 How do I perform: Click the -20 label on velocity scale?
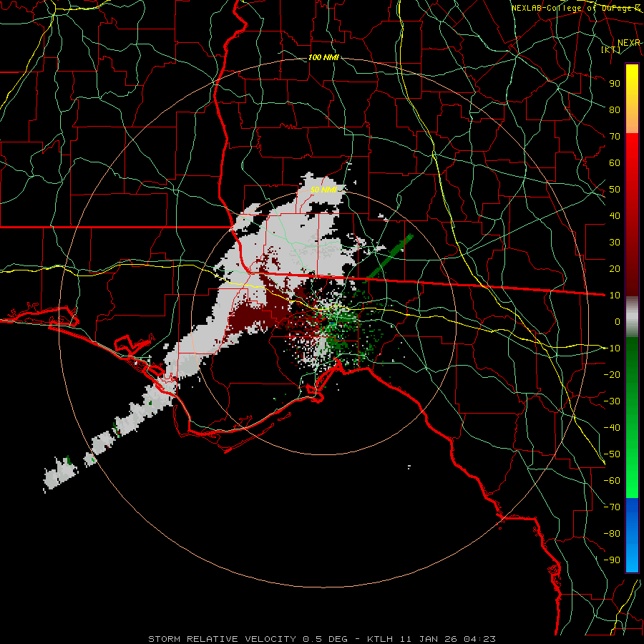[612, 374]
